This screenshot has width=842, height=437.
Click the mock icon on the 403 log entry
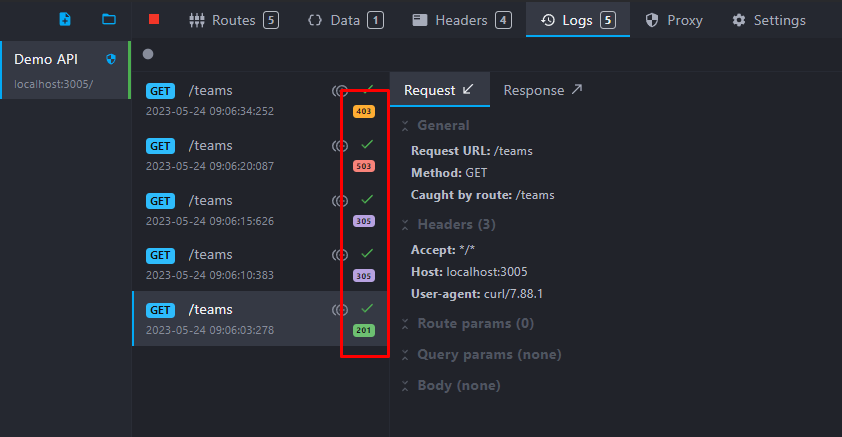click(x=340, y=91)
